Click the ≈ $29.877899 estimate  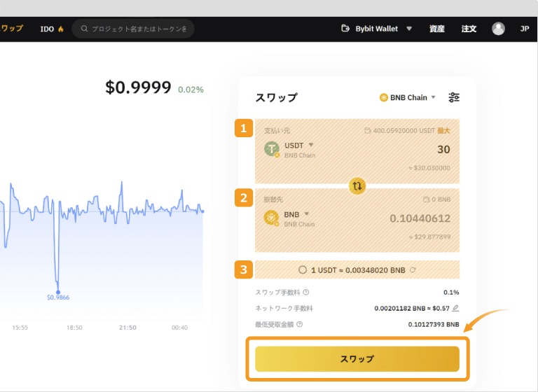[x=429, y=237]
